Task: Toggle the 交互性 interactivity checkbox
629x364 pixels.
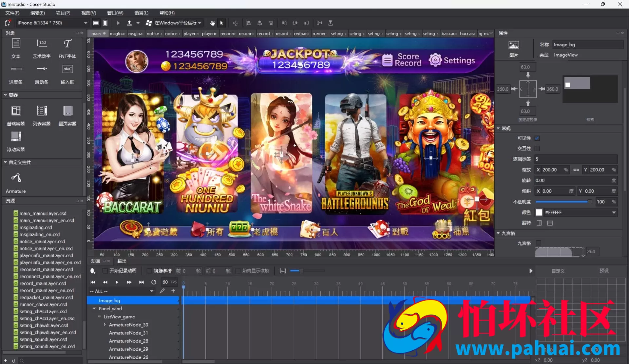Action: (x=537, y=149)
